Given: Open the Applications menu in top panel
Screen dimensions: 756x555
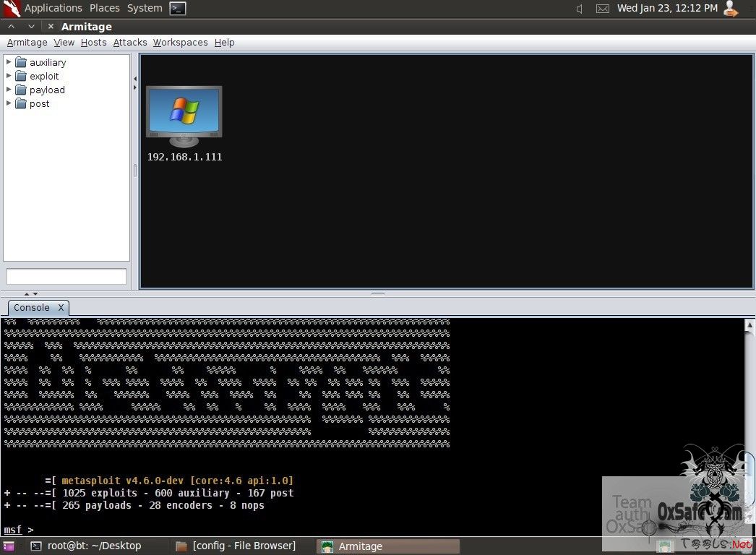Looking at the screenshot, I should click(x=53, y=8).
